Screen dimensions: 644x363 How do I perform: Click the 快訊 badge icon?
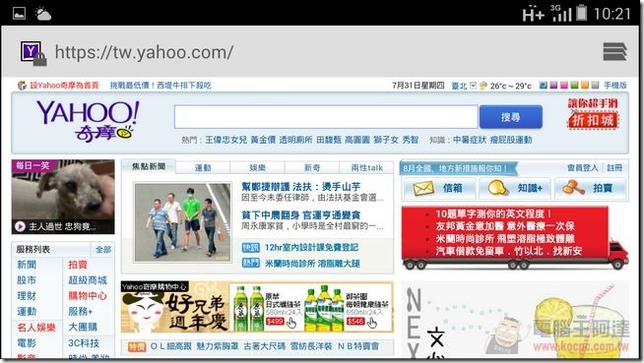pyautogui.click(x=250, y=247)
